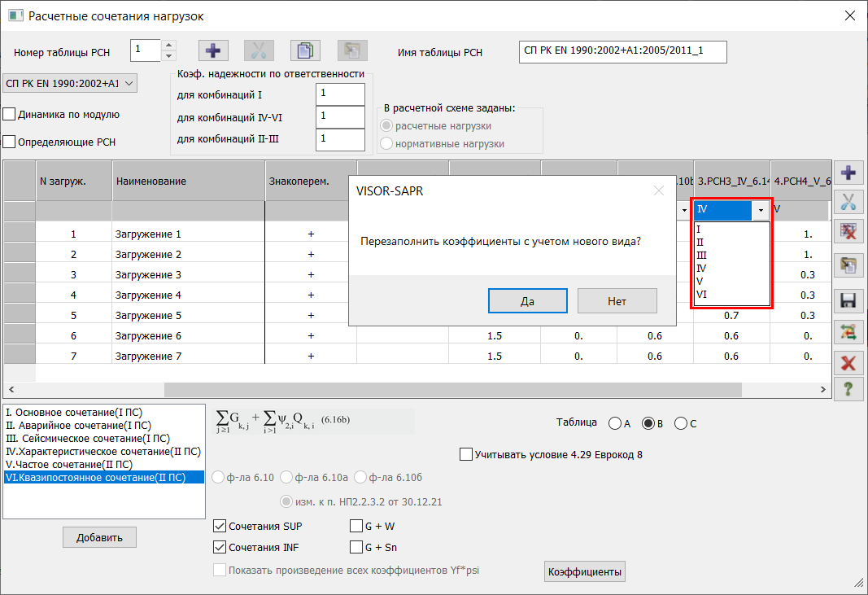Image resolution: width=868 pixels, height=595 pixels.
Task: Click the Имя таблицы РСН text field
Action: click(x=622, y=51)
